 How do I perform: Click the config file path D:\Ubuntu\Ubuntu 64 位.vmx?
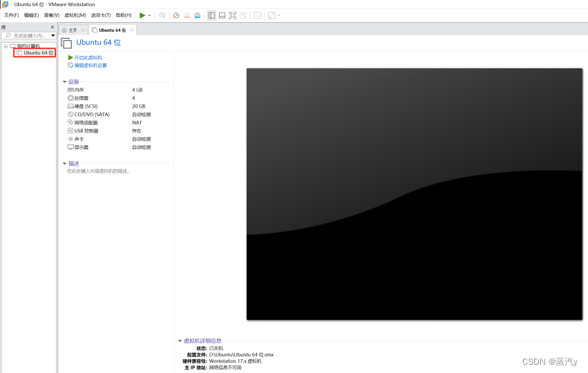click(242, 354)
